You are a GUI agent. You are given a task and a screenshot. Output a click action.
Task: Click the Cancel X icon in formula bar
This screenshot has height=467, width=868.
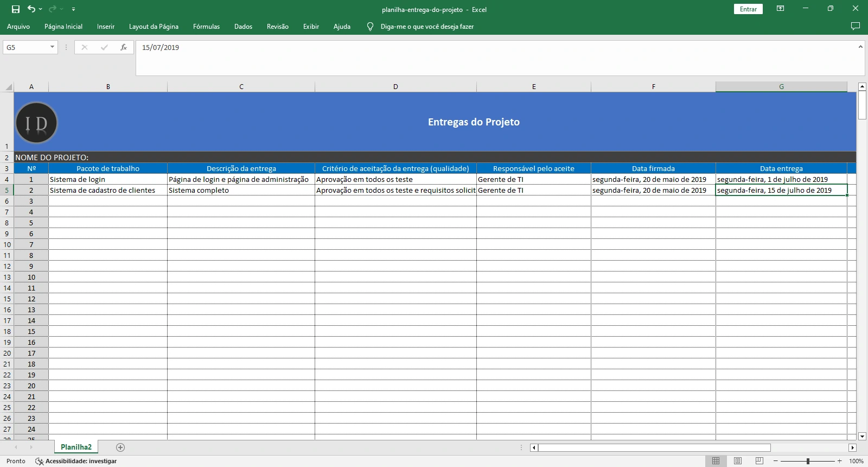84,47
